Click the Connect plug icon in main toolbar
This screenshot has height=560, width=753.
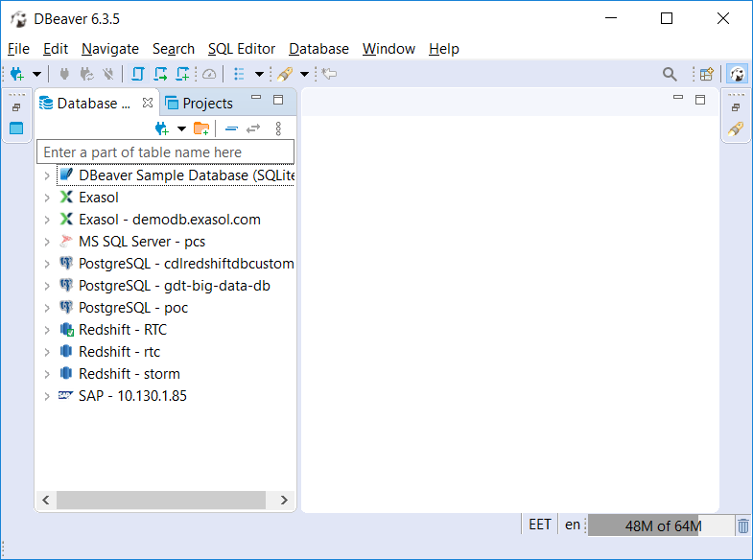pos(64,74)
